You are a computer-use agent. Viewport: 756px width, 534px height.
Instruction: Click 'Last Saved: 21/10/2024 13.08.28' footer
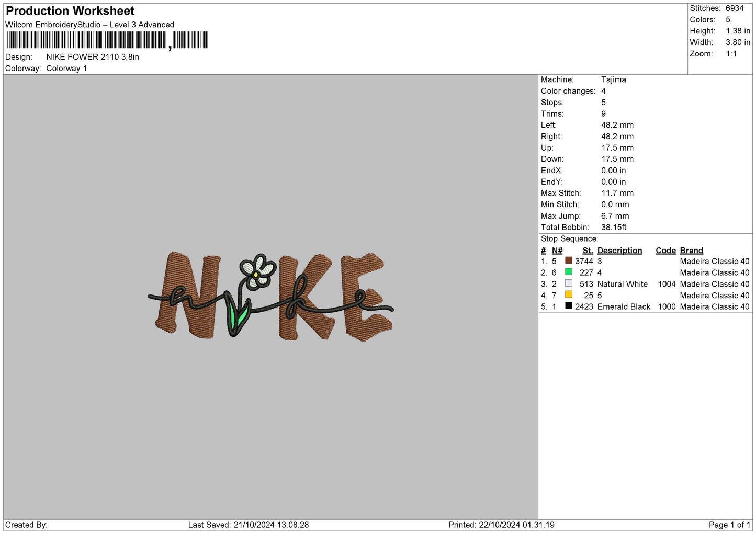(x=249, y=525)
